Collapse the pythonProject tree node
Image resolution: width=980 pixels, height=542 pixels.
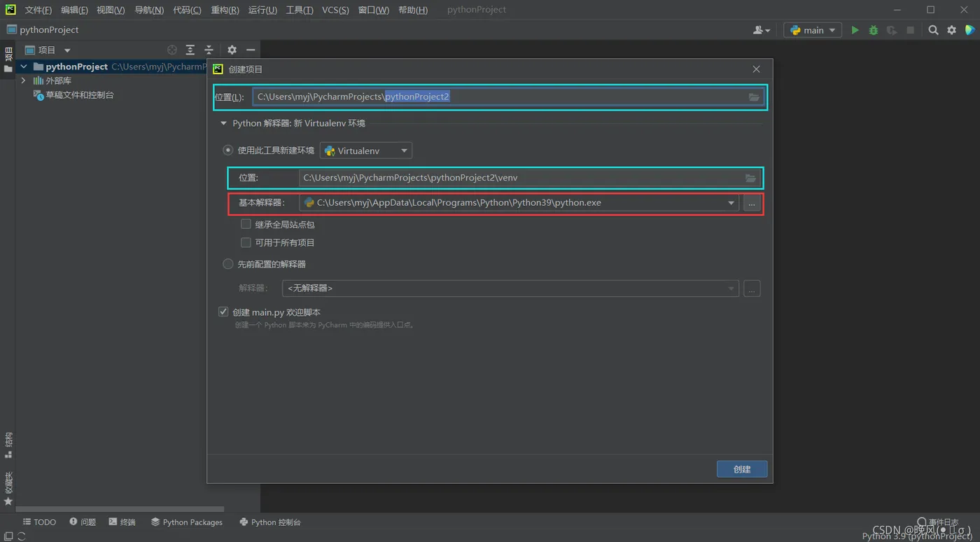[x=24, y=67]
